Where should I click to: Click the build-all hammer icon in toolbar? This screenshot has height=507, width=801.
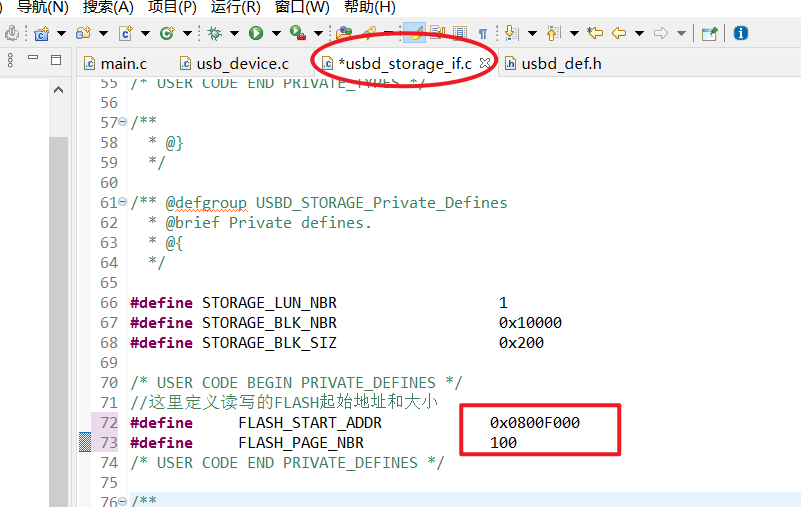[12, 33]
